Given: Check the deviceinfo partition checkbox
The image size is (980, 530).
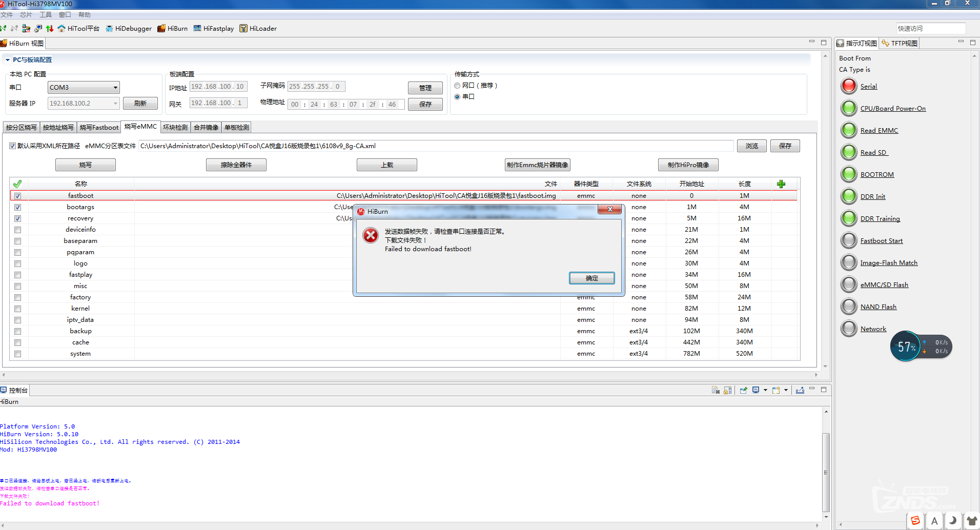Looking at the screenshot, I should 17,230.
